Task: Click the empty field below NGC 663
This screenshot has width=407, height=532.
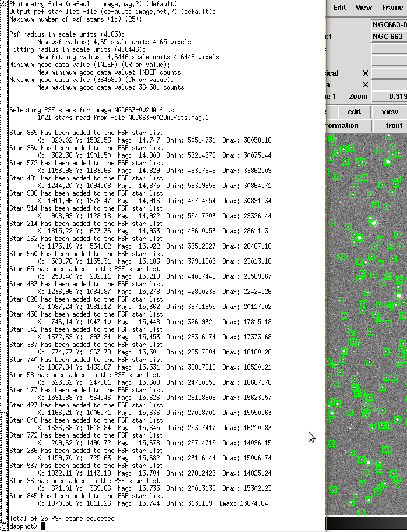Action: 388,49
